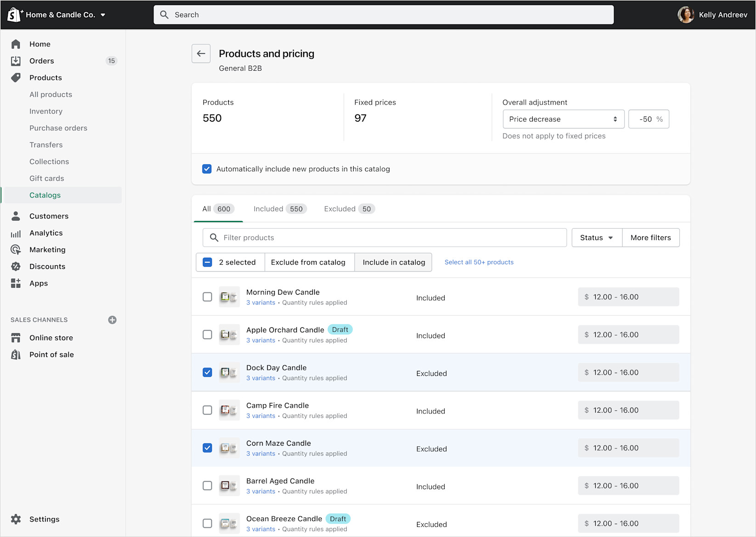Click Ocean Breeze Candle price field

(628, 523)
